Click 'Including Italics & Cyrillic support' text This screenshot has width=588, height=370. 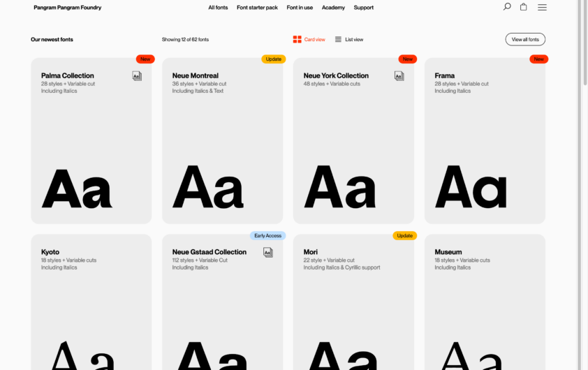click(x=341, y=267)
